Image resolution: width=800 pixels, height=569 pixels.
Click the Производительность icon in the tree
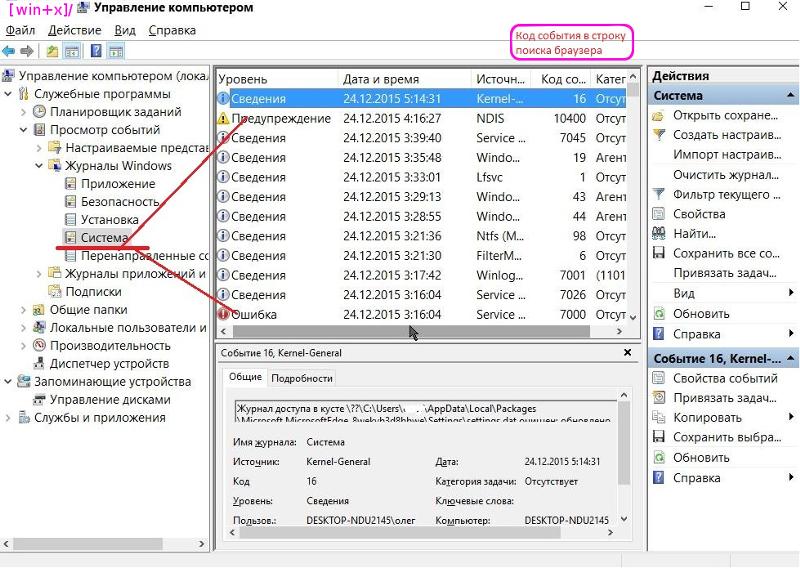(x=39, y=345)
